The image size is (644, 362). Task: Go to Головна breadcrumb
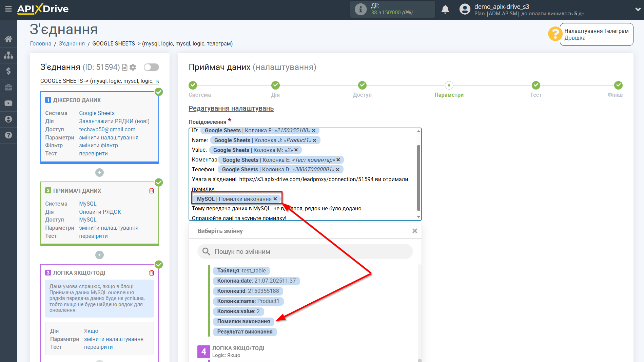click(41, 43)
